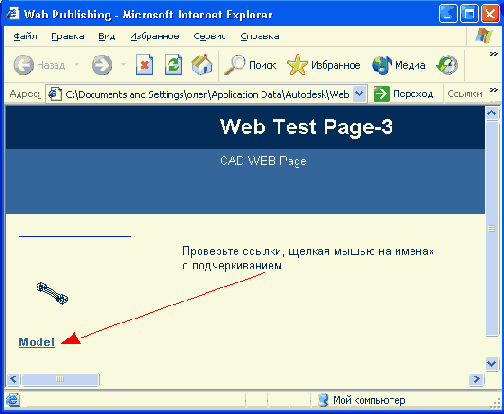
Task: Expand the Links (Ссылки) bar chevron
Action: [x=493, y=90]
